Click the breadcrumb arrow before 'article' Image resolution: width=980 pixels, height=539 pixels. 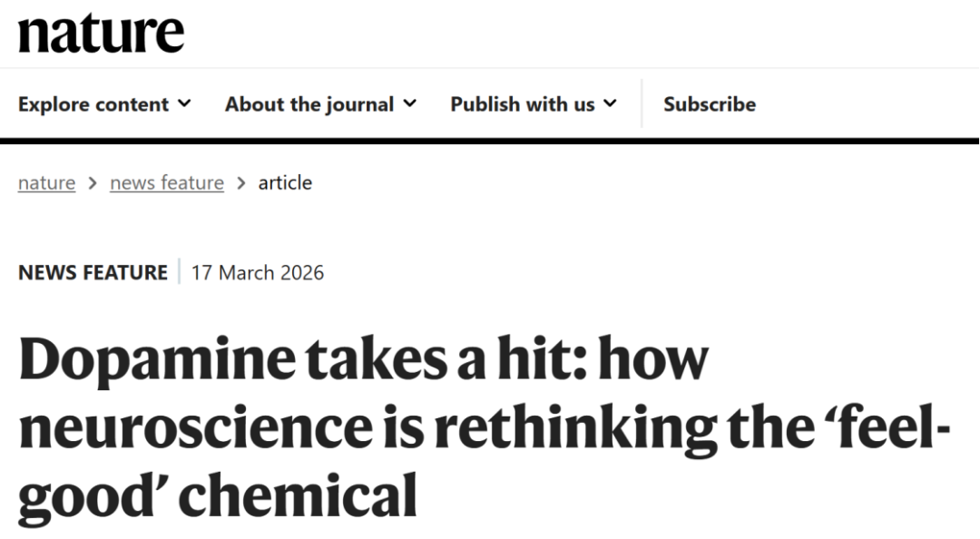[240, 182]
